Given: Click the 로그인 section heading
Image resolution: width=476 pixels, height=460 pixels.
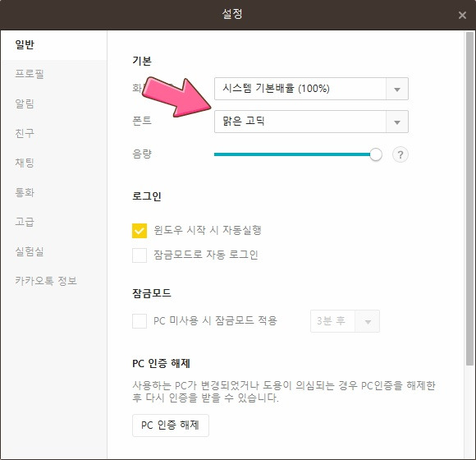Looking at the screenshot, I should click(x=147, y=196).
